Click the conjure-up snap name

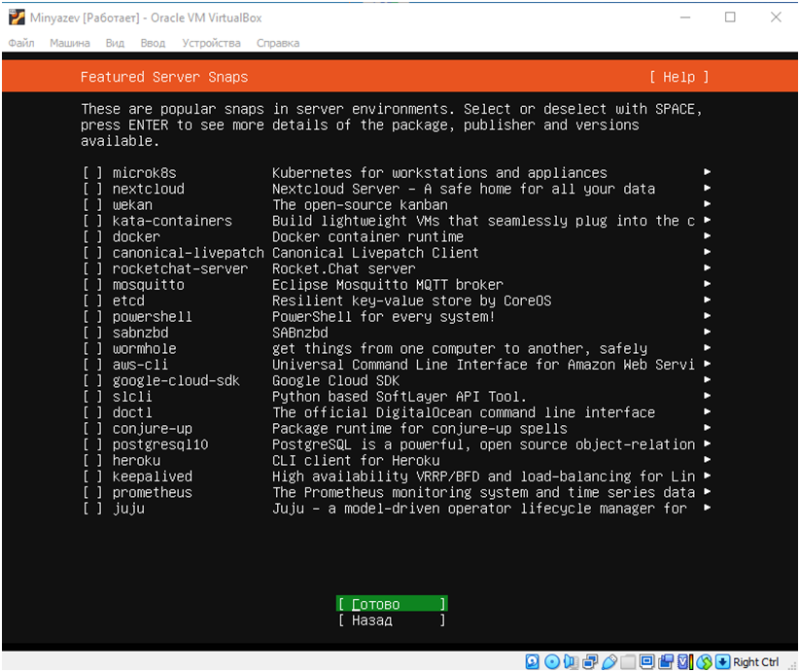(x=153, y=429)
